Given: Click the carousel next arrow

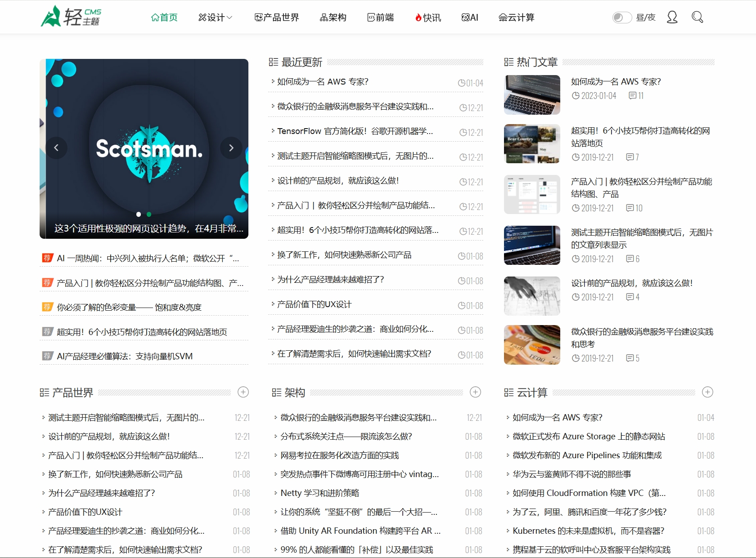Looking at the screenshot, I should click(x=231, y=148).
